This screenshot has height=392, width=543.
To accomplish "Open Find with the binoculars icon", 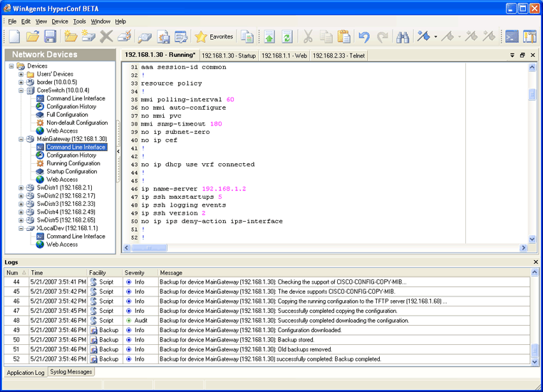I will click(403, 36).
